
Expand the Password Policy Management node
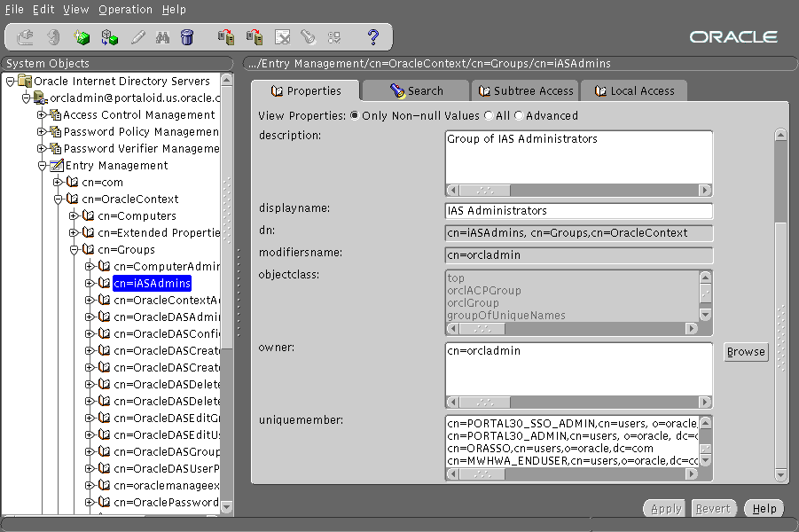tap(42, 131)
